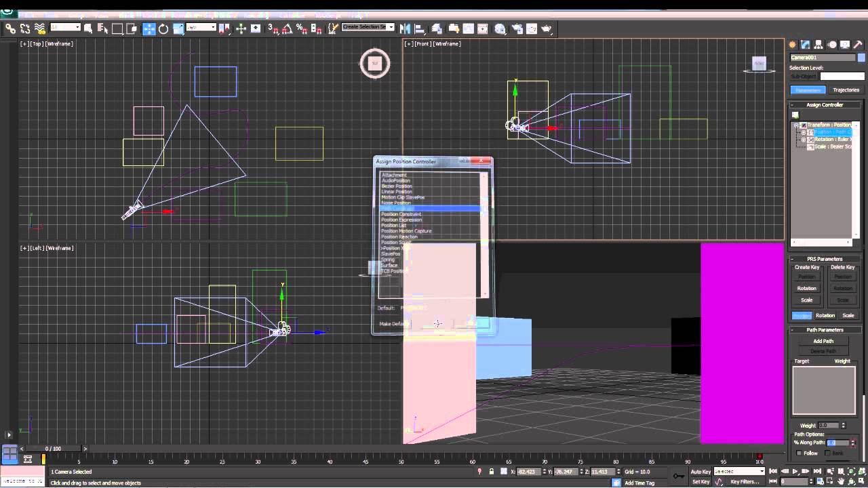The image size is (868, 488).
Task: Open the Modify panel tab icon
Action: (806, 45)
